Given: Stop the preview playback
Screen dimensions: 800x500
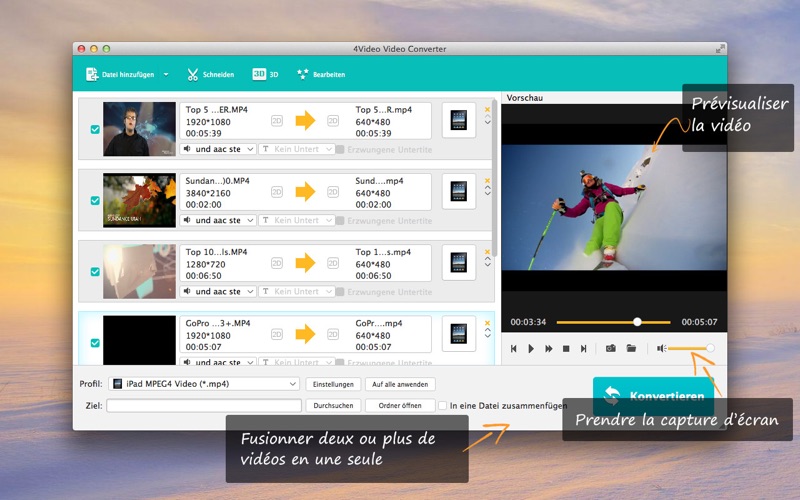Looking at the screenshot, I should coord(566,348).
